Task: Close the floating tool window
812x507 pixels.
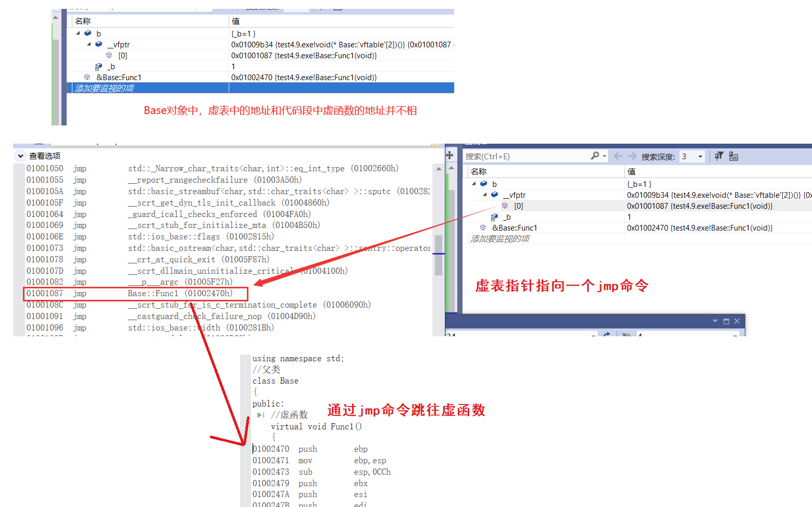Action: click(737, 321)
